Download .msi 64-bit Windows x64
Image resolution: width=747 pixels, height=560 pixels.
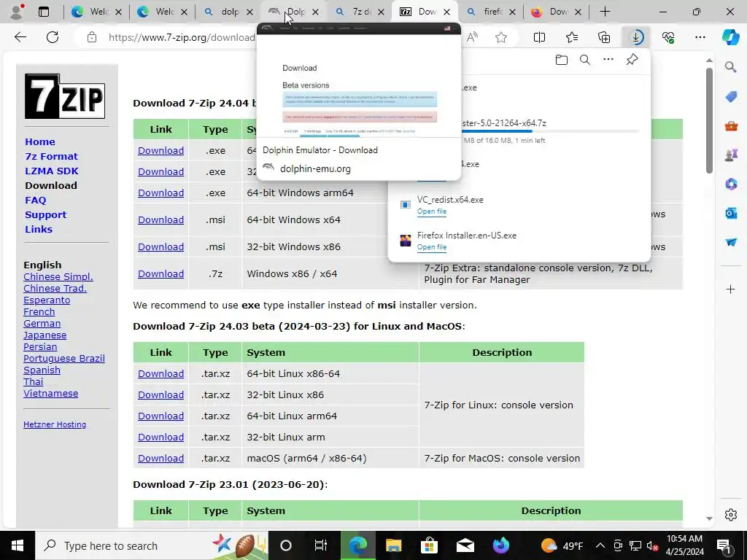pos(161,220)
